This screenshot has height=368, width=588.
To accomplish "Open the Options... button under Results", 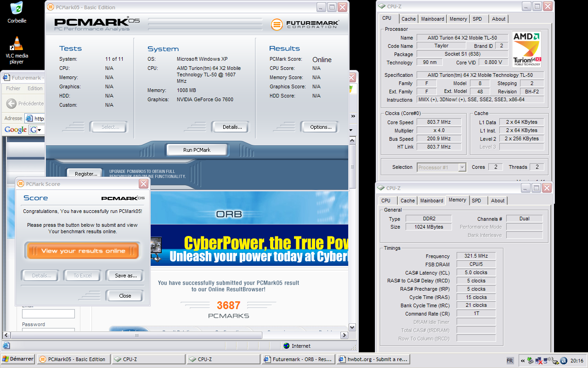I will coord(321,127).
